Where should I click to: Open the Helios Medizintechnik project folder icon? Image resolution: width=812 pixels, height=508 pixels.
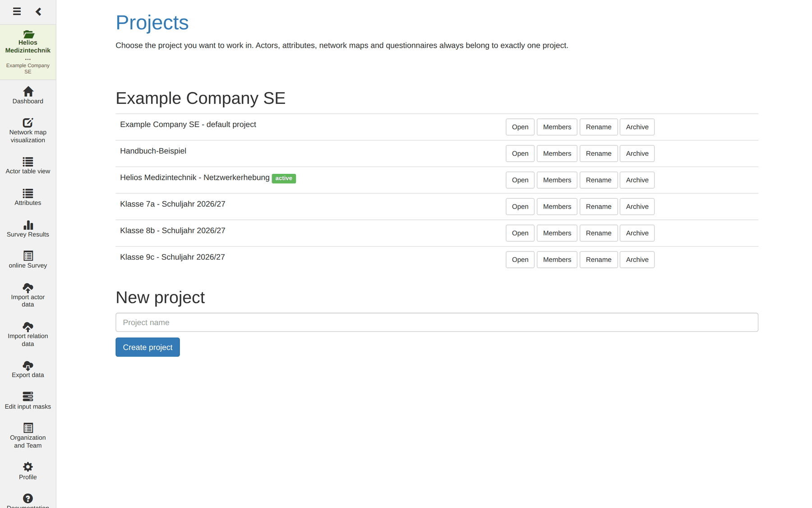[x=28, y=34]
